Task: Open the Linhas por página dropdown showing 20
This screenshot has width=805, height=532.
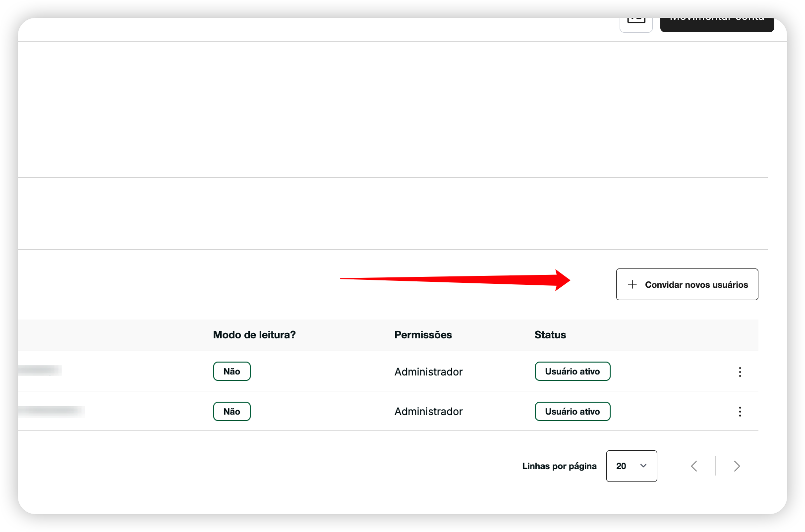Action: pos(631,466)
